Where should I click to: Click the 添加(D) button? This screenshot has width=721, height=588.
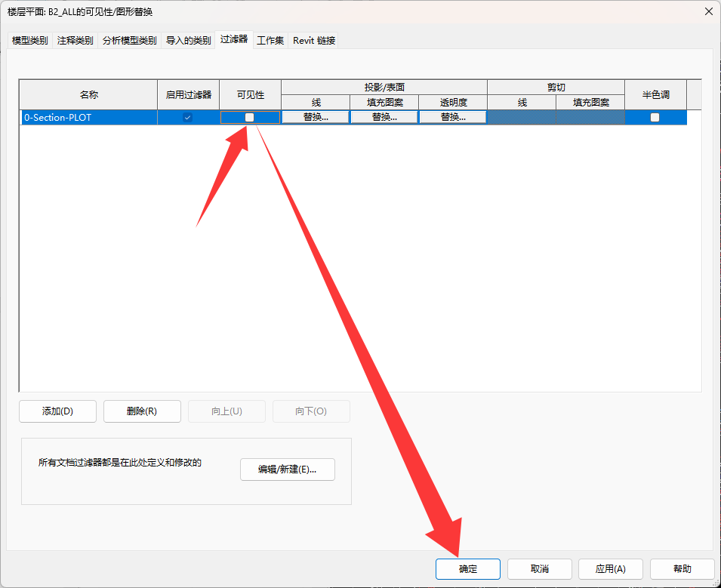pyautogui.click(x=57, y=411)
